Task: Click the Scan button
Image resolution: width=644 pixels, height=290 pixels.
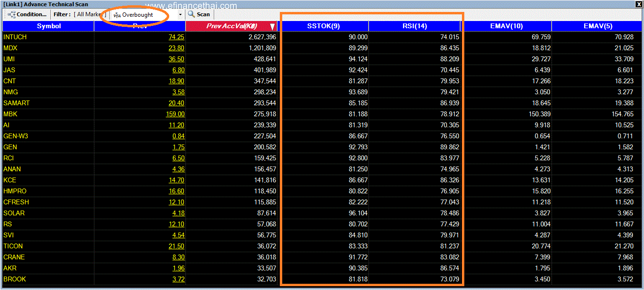Action: point(199,14)
